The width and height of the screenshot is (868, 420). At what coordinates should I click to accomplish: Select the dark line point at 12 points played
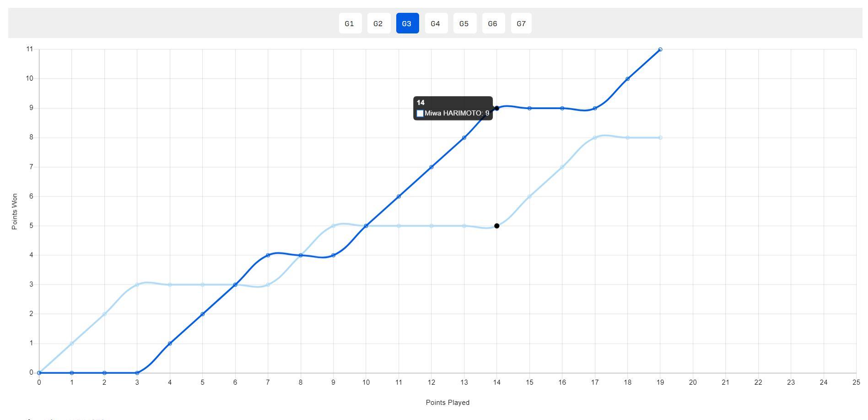431,167
